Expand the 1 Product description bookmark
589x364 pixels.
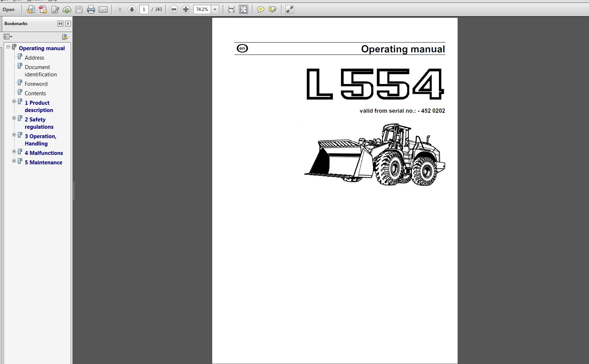pyautogui.click(x=14, y=101)
